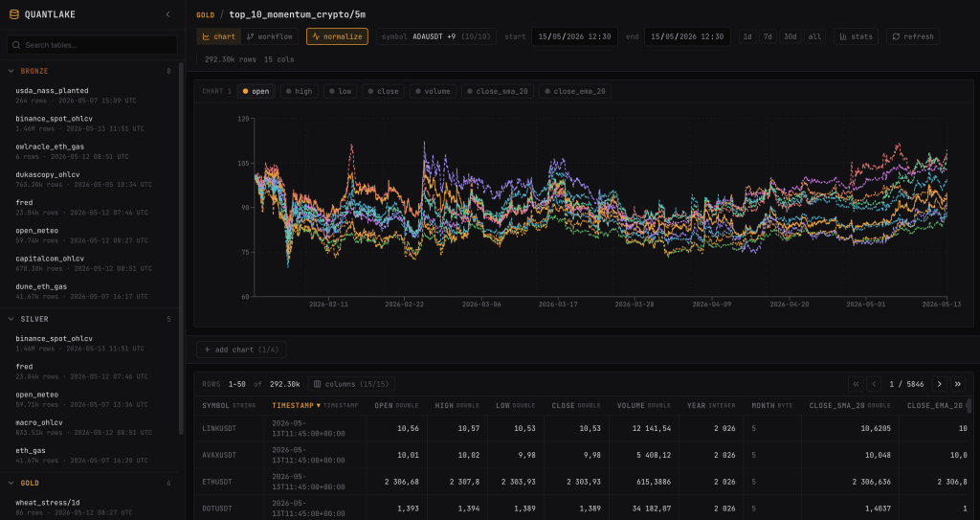Jump to the first page of rows
Image resolution: width=980 pixels, height=520 pixels.
click(856, 384)
